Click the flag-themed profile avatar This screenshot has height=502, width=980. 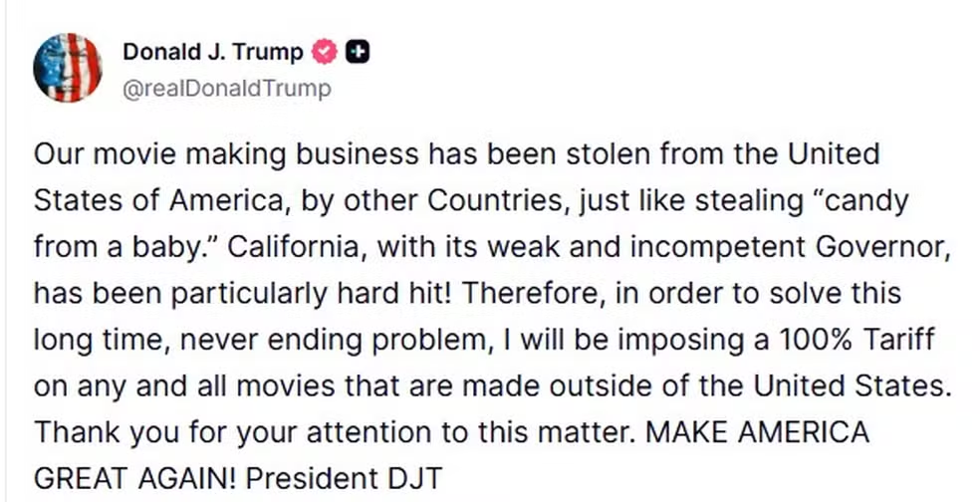click(x=68, y=68)
